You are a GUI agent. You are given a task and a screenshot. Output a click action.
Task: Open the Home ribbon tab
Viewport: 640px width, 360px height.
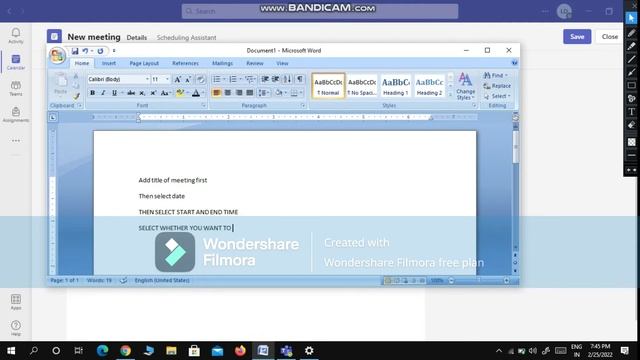coord(82,63)
